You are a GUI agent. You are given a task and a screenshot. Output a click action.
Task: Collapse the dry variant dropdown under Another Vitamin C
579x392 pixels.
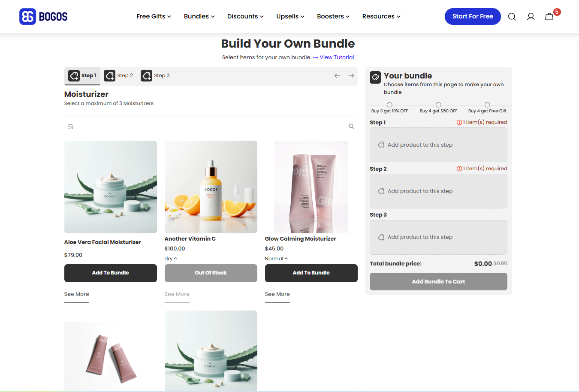[x=171, y=258]
